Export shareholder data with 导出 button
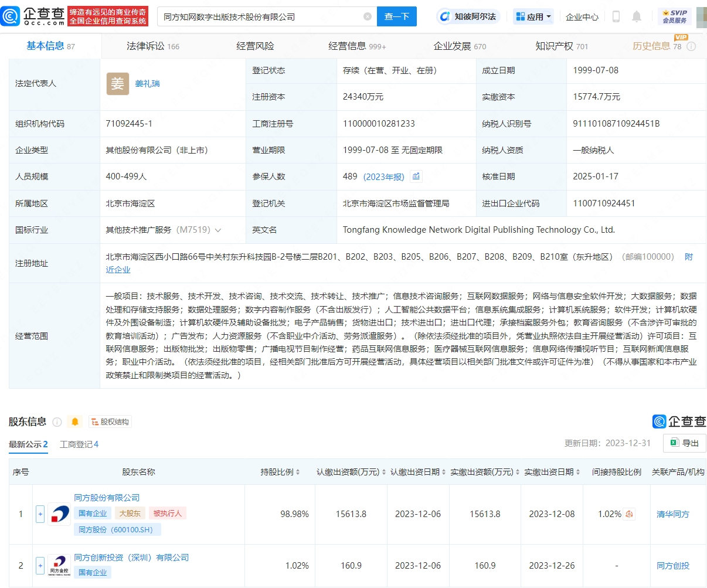 coord(685,443)
